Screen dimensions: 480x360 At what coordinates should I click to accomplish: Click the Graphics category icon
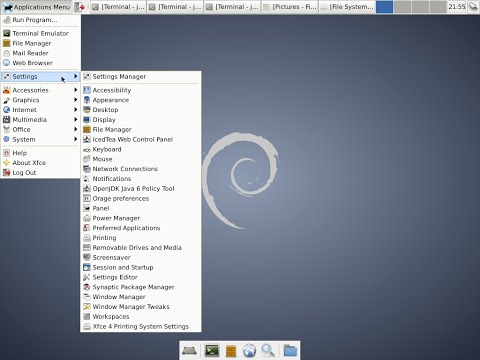click(7, 100)
